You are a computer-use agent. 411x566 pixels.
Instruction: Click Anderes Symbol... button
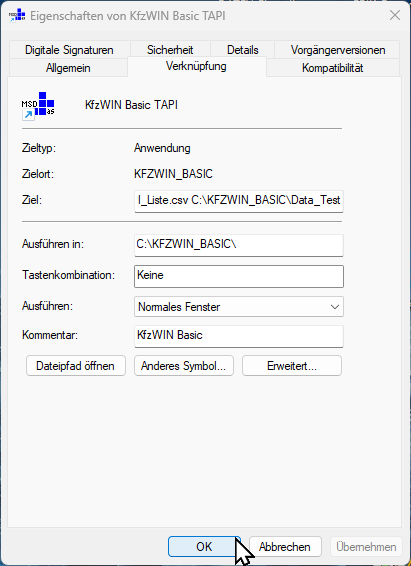pos(184,366)
